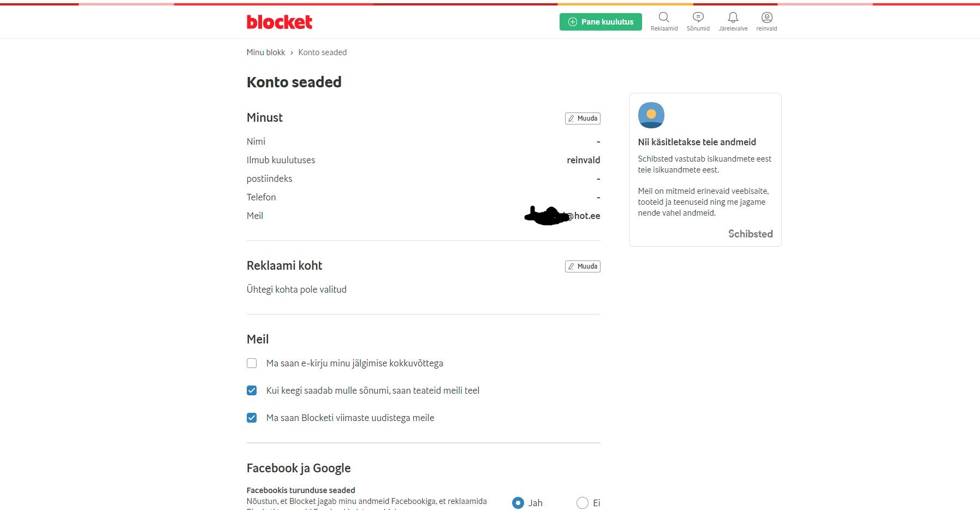Click the pencil icon beside Reklaami koht

click(x=572, y=266)
